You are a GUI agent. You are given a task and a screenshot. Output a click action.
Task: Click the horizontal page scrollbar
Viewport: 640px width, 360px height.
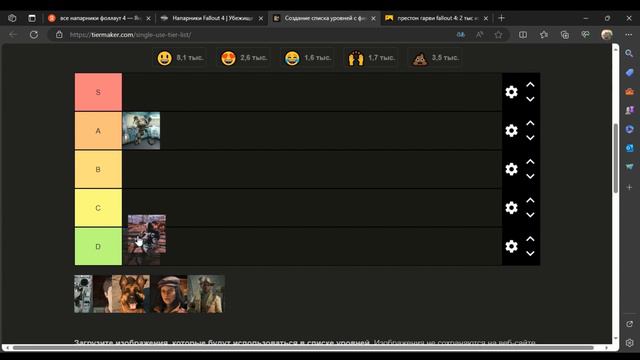tap(303, 348)
